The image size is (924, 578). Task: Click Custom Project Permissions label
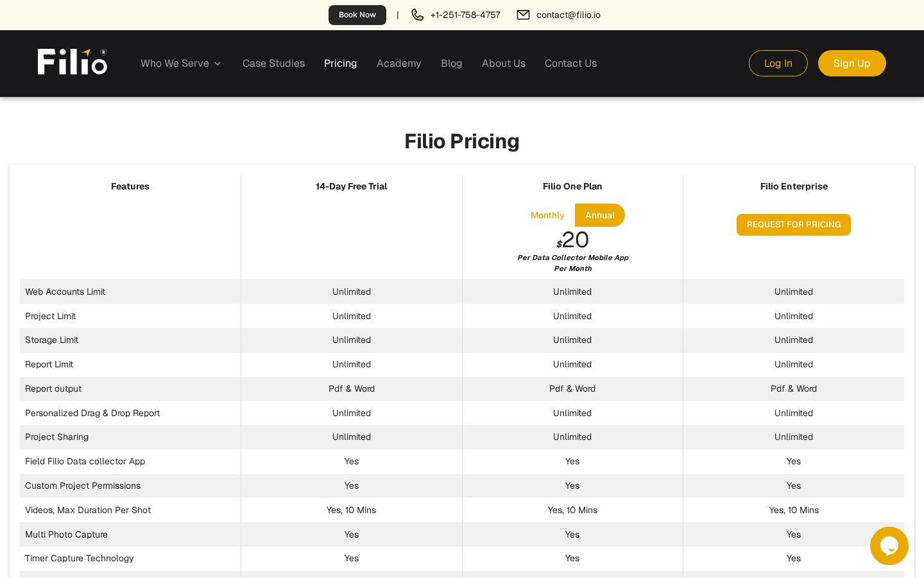click(x=83, y=486)
